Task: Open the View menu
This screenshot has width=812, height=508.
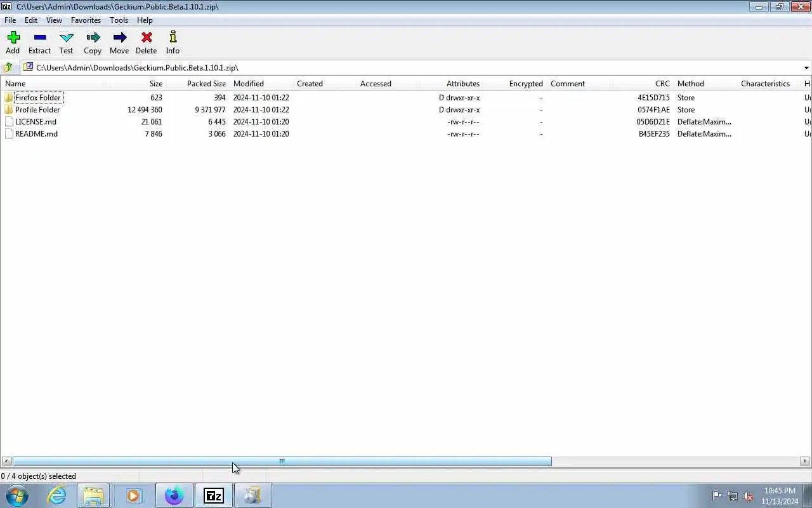Action: point(54,20)
